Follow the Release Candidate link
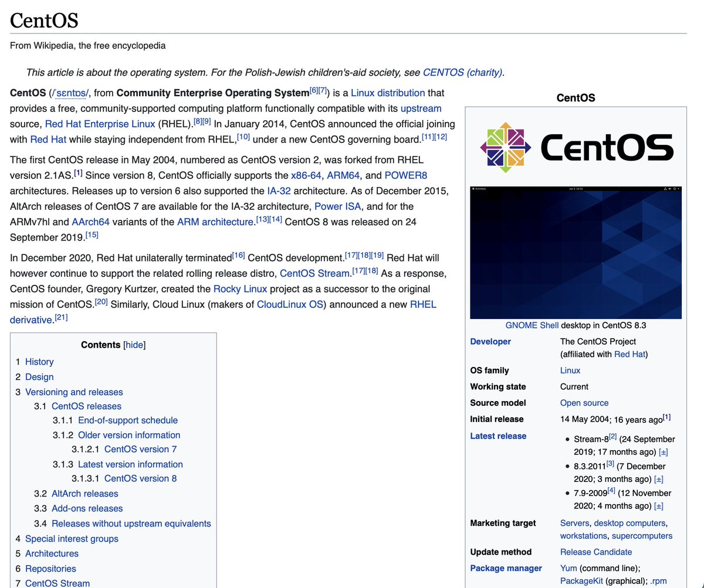The width and height of the screenshot is (704, 588). [596, 552]
